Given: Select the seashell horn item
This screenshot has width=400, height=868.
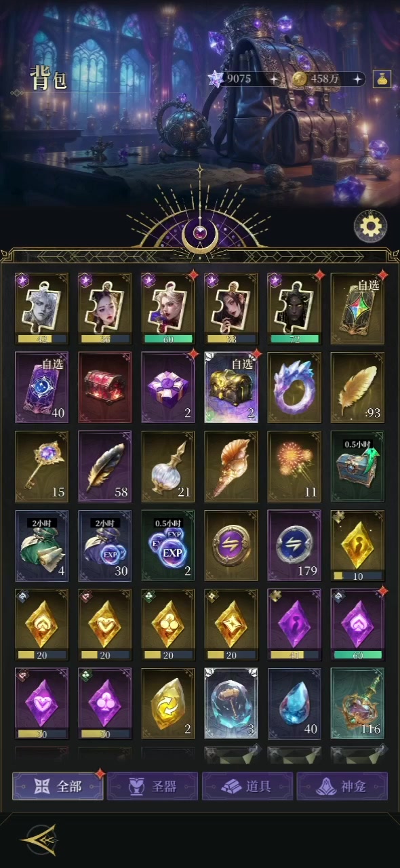Looking at the screenshot, I should coord(231,467).
